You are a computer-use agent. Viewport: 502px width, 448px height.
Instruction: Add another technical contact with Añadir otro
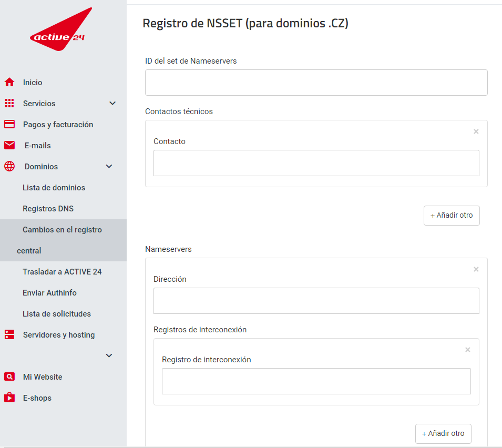pyautogui.click(x=452, y=216)
